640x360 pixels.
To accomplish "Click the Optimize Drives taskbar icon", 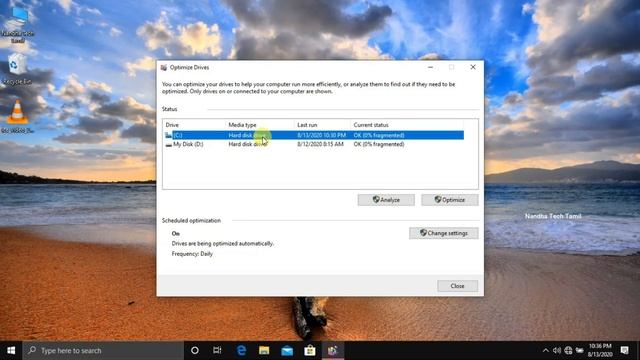I will tap(333, 351).
